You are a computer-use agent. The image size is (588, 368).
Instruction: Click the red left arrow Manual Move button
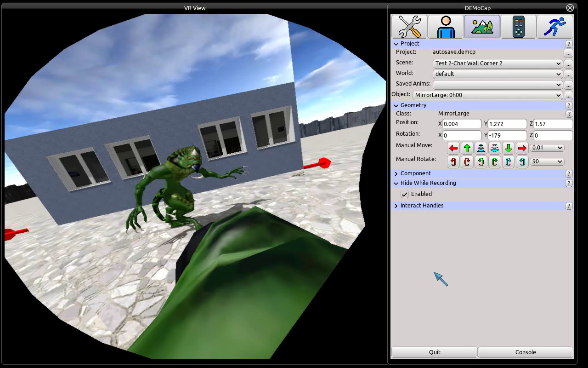(x=453, y=148)
